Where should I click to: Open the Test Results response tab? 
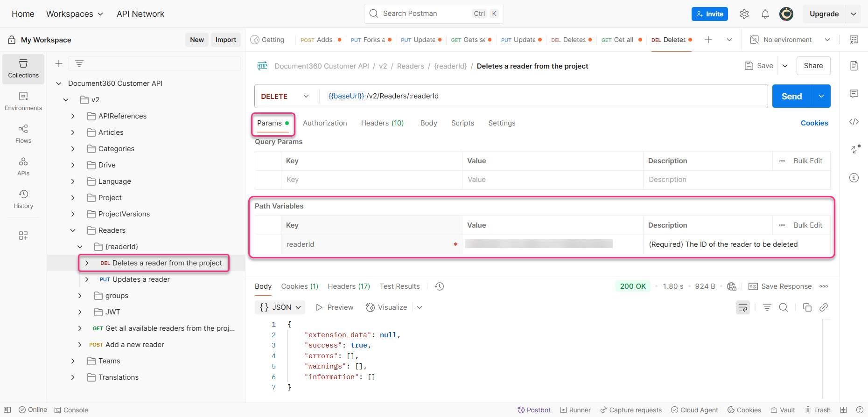[x=399, y=286]
